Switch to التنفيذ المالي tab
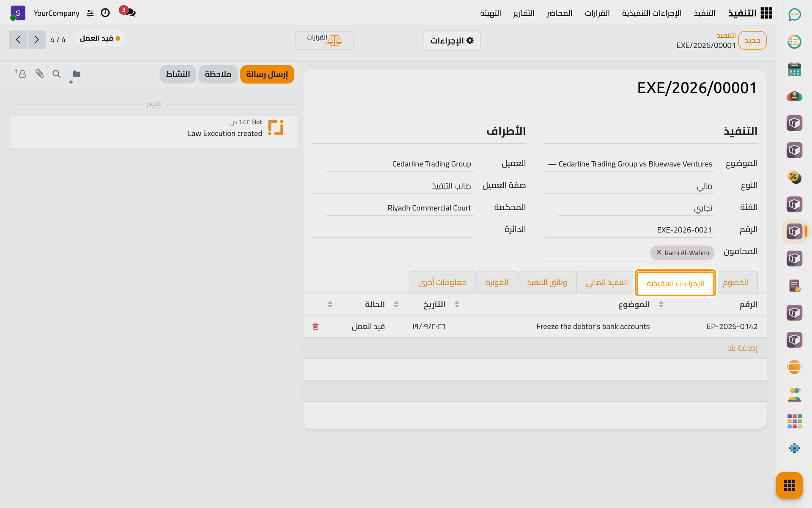Image resolution: width=812 pixels, height=508 pixels. coord(606,283)
